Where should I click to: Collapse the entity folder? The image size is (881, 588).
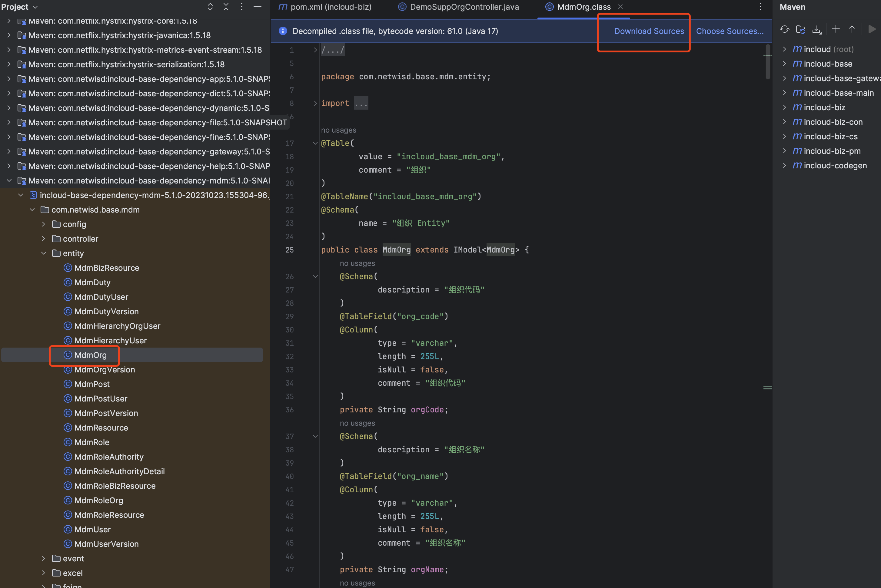[44, 253]
